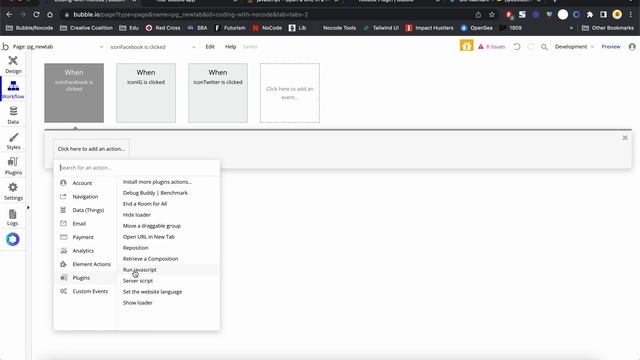The height and width of the screenshot is (360, 640).
Task: Open the 8 issues warning indicator
Action: pyautogui.click(x=491, y=47)
